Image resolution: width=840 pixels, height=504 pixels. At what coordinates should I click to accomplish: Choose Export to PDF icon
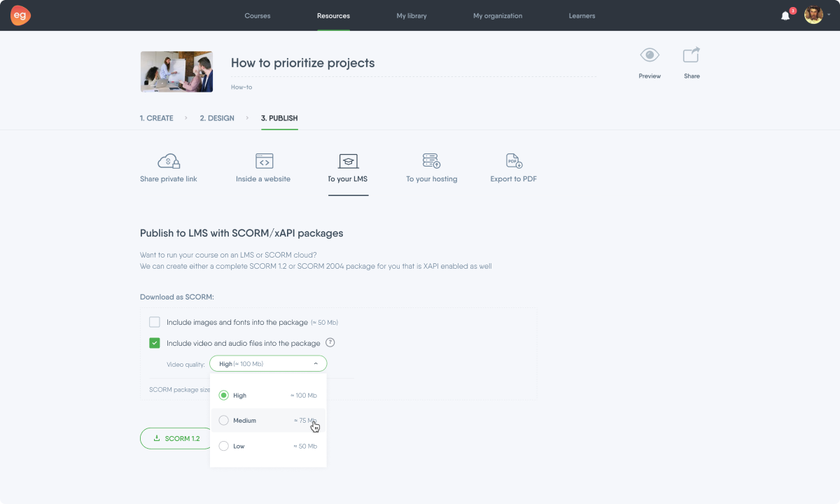pyautogui.click(x=514, y=161)
